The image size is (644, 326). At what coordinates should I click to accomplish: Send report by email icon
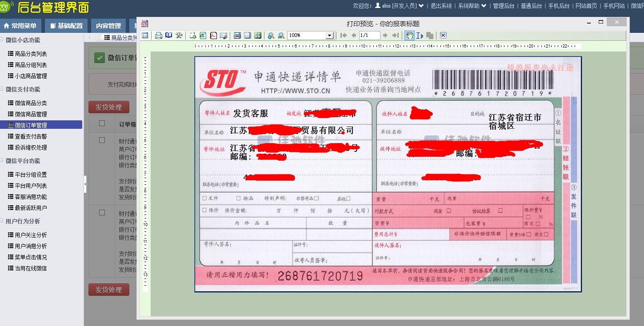[224, 36]
